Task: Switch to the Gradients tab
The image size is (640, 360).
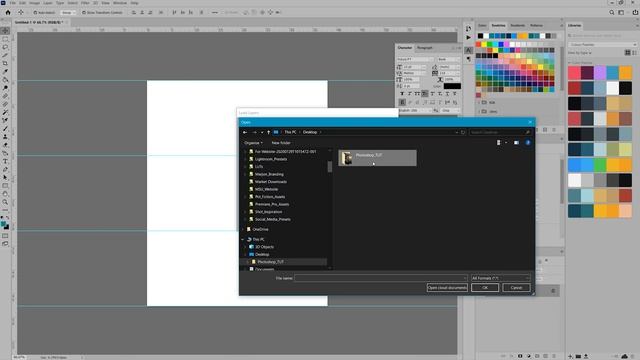Action: pyautogui.click(x=518, y=25)
